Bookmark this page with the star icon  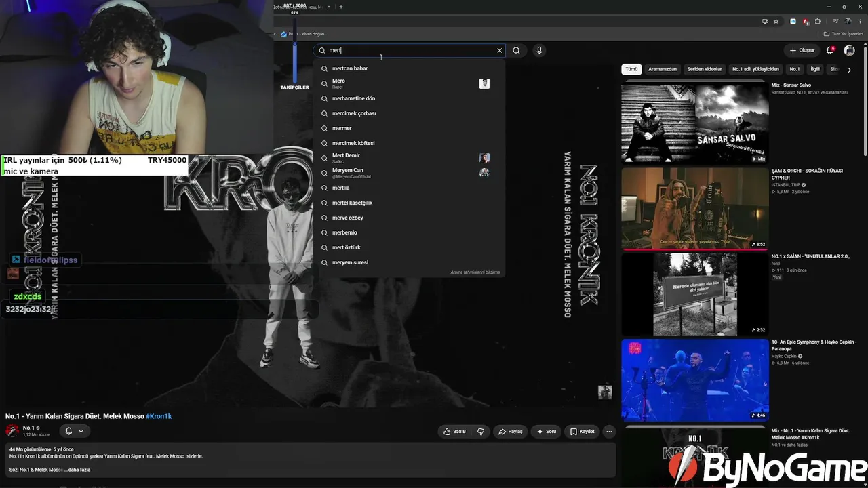776,21
